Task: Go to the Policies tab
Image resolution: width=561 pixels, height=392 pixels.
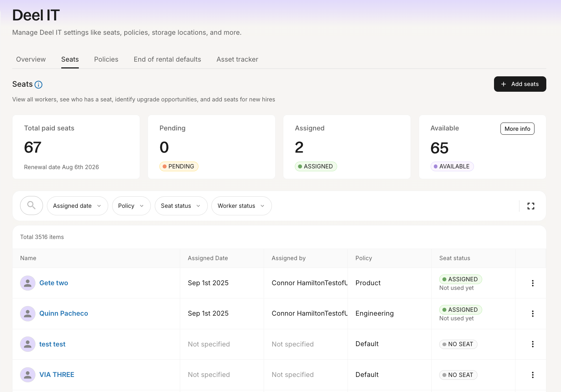Action: point(106,59)
